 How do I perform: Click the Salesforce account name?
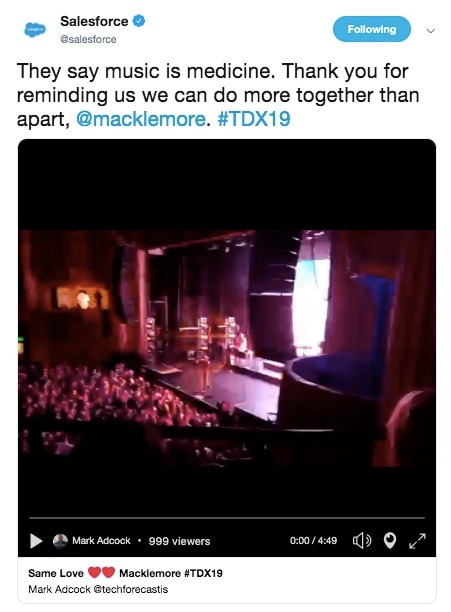[x=94, y=21]
